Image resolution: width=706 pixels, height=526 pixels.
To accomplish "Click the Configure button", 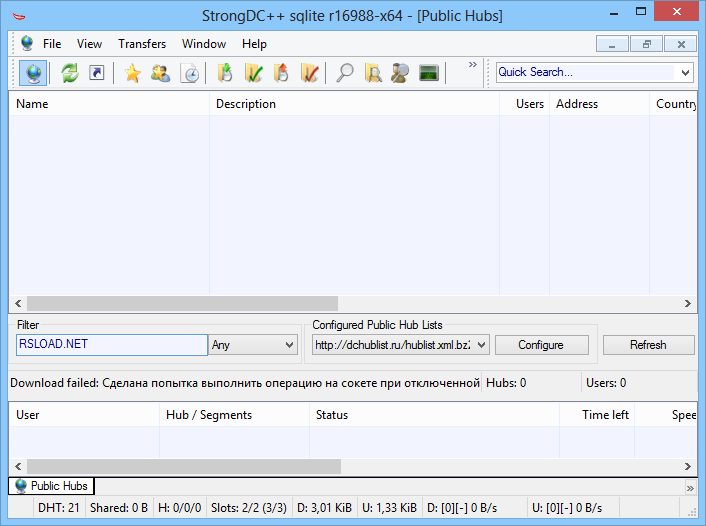I will point(541,345).
